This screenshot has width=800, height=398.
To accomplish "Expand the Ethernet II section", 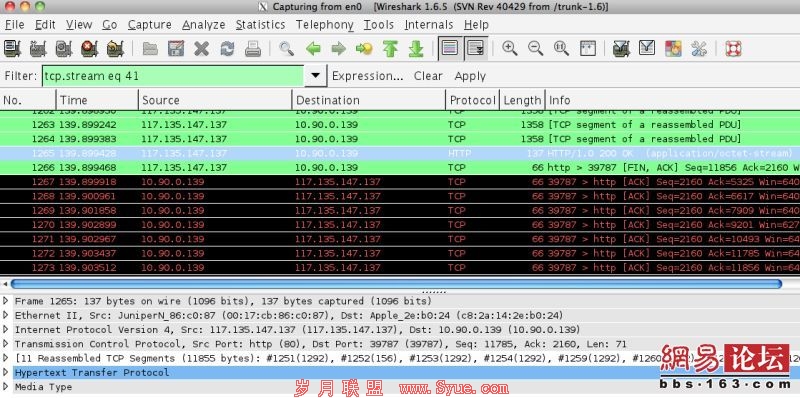I will [x=6, y=315].
